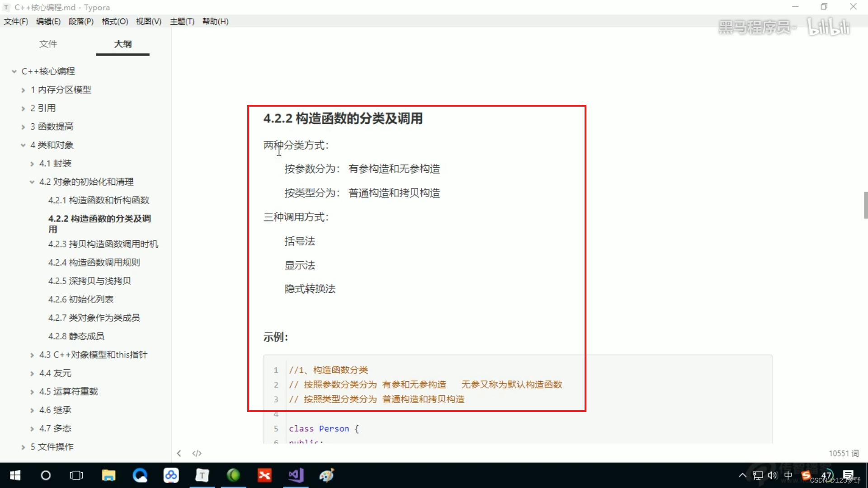
Task: Jump to 4.2.6 初始化列表
Action: (x=81, y=300)
